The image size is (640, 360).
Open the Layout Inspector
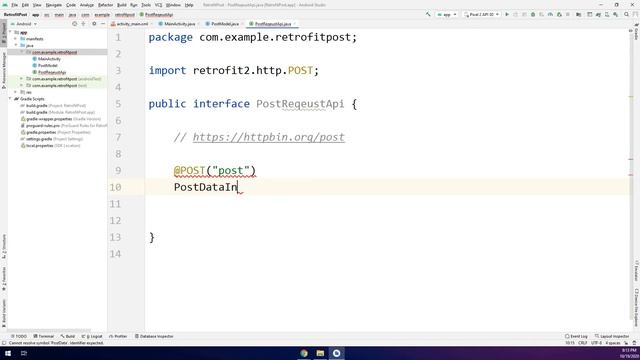pyautogui.click(x=612, y=336)
